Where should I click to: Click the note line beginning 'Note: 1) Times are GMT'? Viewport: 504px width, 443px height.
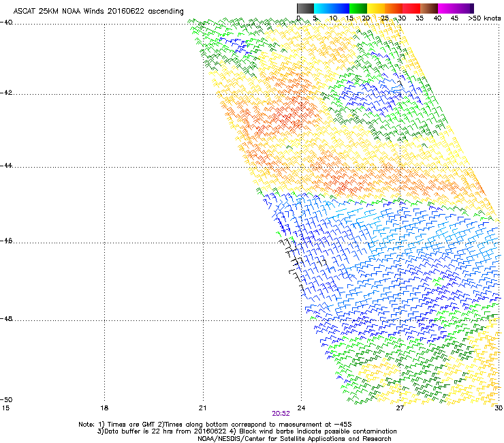click(x=215, y=425)
